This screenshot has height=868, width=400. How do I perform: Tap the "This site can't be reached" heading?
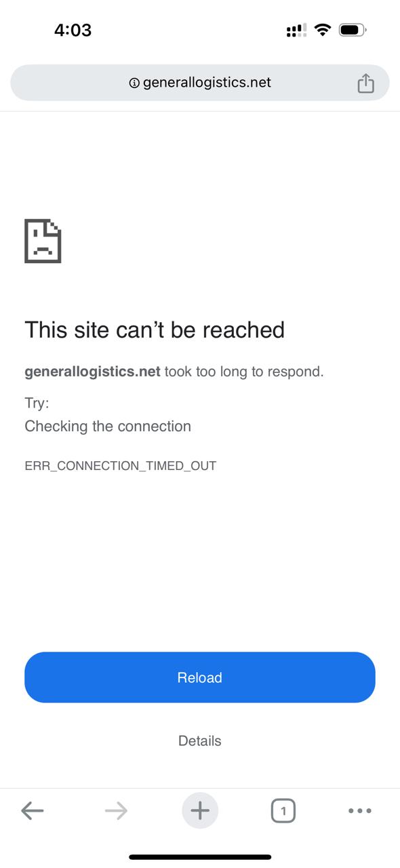click(155, 330)
